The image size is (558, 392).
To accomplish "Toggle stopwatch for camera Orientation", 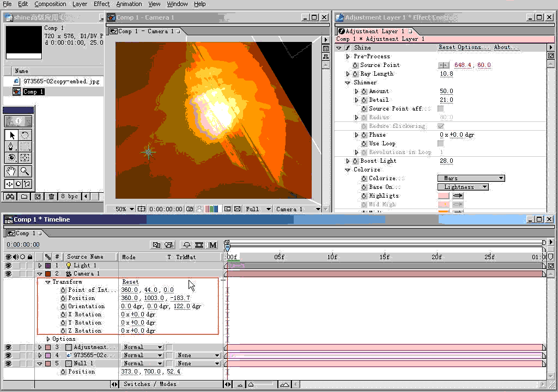I will 63,307.
